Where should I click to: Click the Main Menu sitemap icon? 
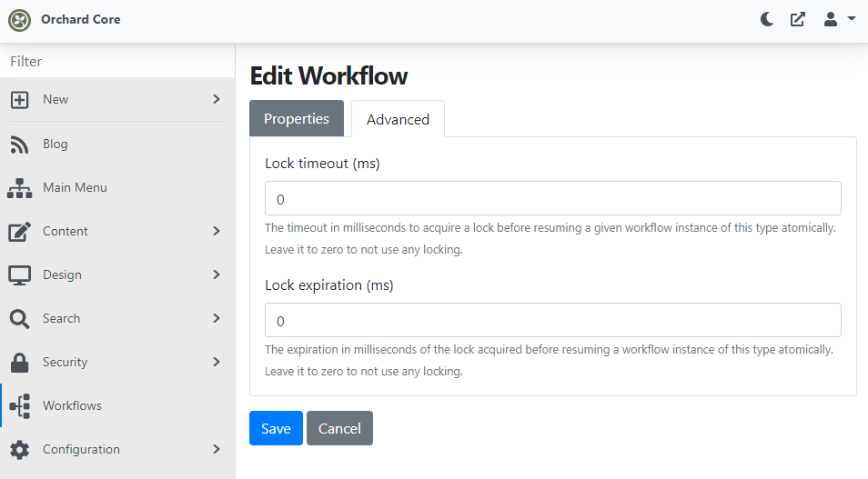19,188
